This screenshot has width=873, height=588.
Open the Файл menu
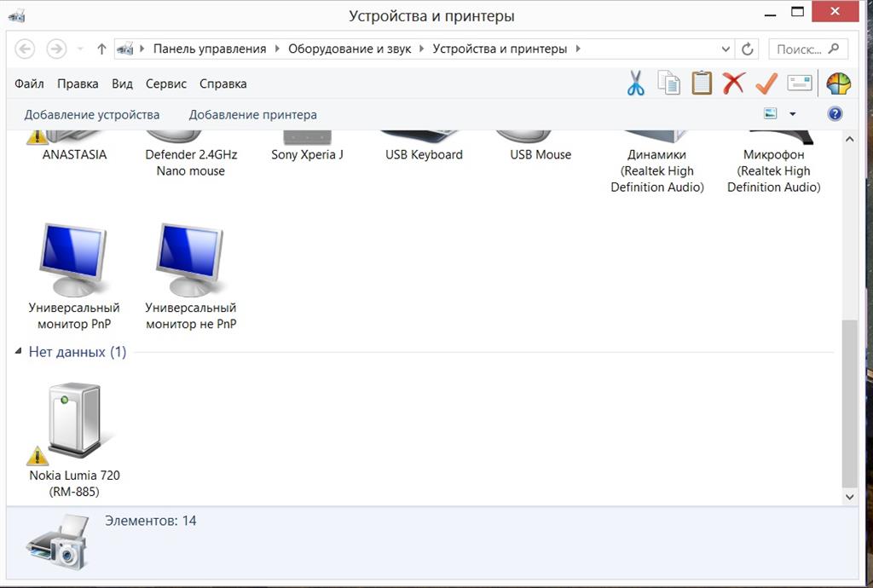pyautogui.click(x=29, y=84)
